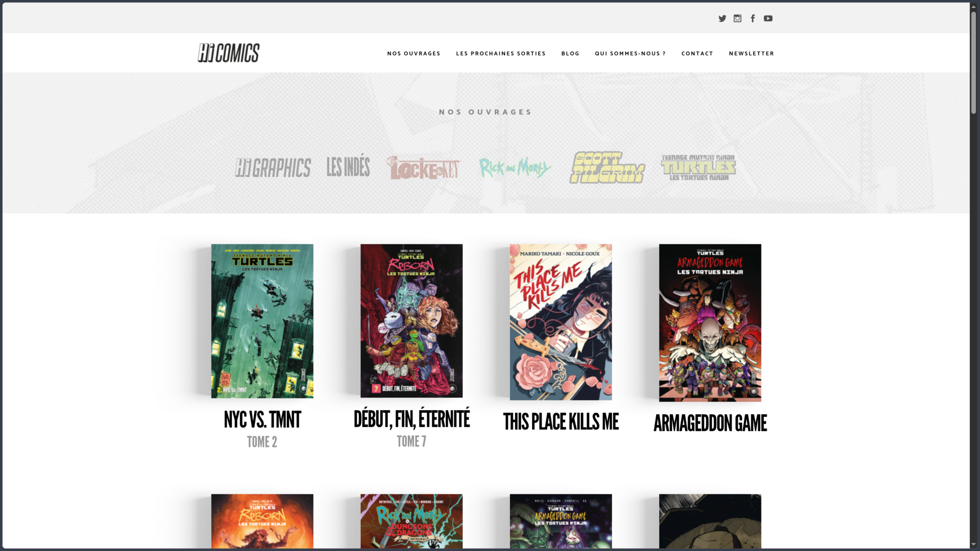Open the Newsletter page link
Screen dimensions: 980x551
click(751, 54)
